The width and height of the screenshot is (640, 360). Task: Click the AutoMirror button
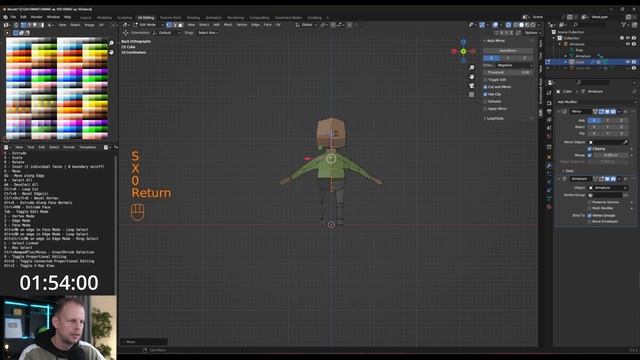508,51
